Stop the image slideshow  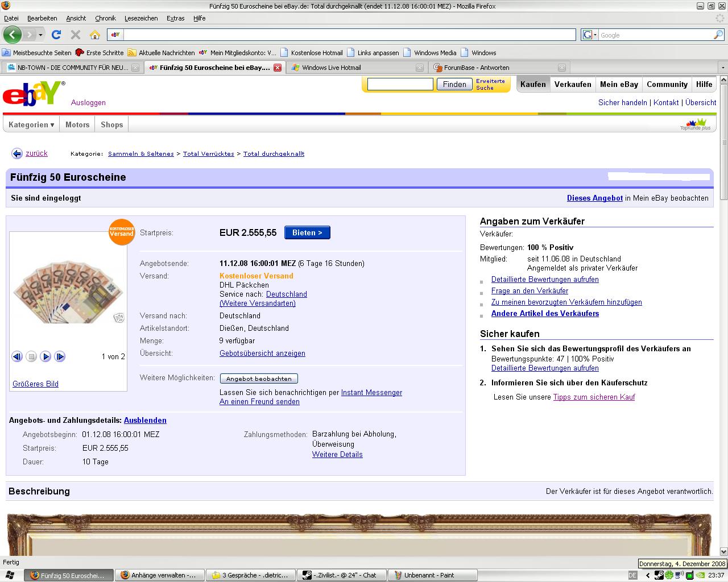pyautogui.click(x=31, y=356)
